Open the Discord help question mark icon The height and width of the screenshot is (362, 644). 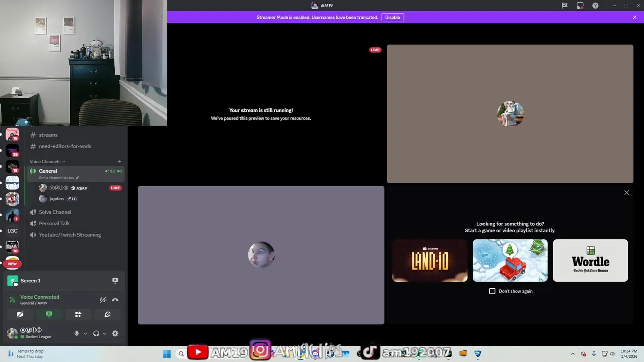tap(595, 6)
